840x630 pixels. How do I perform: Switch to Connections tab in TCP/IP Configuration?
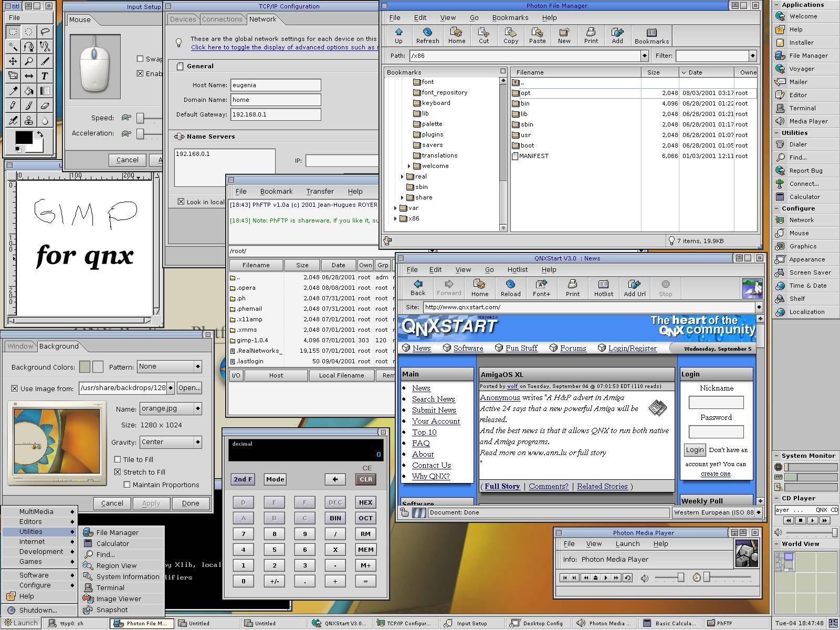point(222,19)
